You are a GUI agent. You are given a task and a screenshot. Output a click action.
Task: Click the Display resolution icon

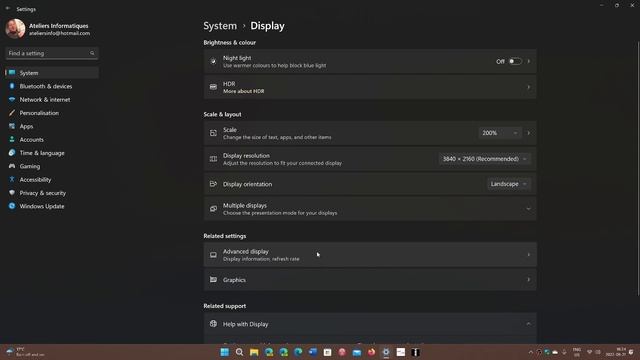pos(213,159)
